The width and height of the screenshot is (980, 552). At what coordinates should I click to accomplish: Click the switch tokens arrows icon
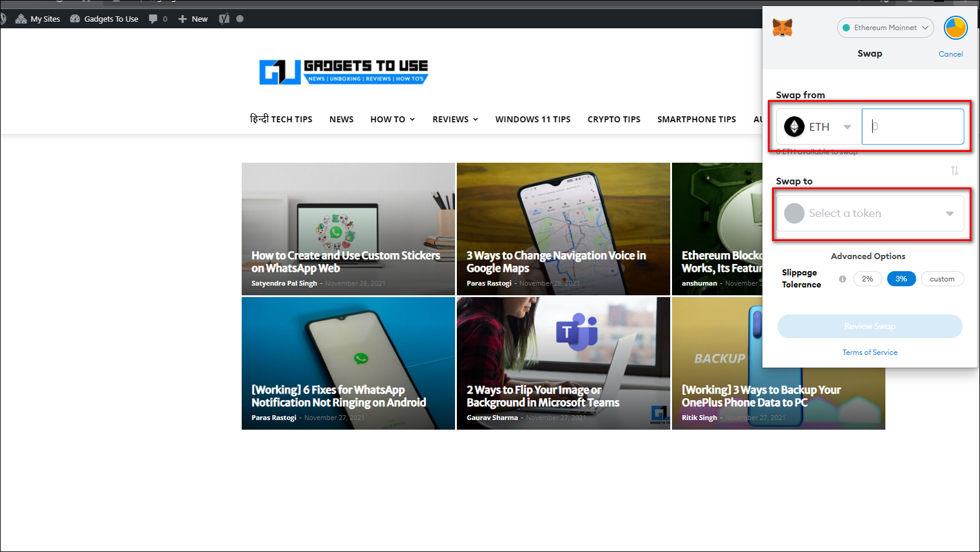954,171
